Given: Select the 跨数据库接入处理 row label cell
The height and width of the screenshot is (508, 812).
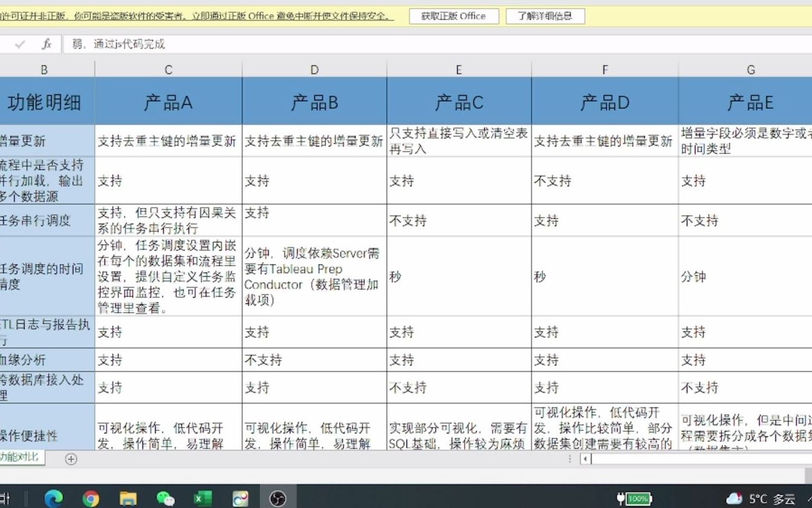Looking at the screenshot, I should [x=47, y=387].
